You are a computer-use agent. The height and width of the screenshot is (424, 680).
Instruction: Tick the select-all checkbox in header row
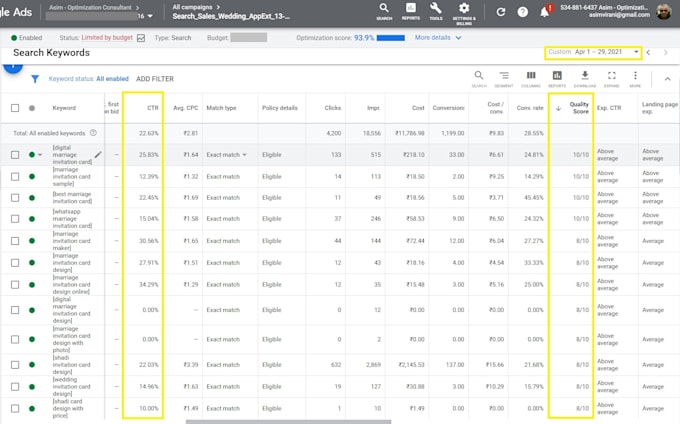tap(15, 108)
